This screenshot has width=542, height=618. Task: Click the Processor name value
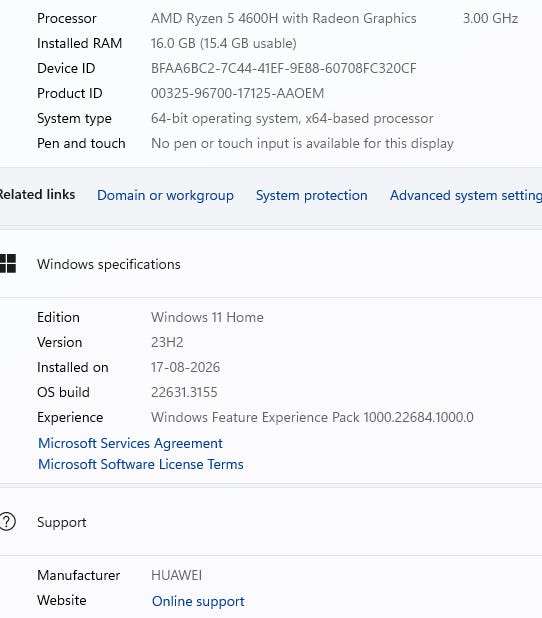283,18
